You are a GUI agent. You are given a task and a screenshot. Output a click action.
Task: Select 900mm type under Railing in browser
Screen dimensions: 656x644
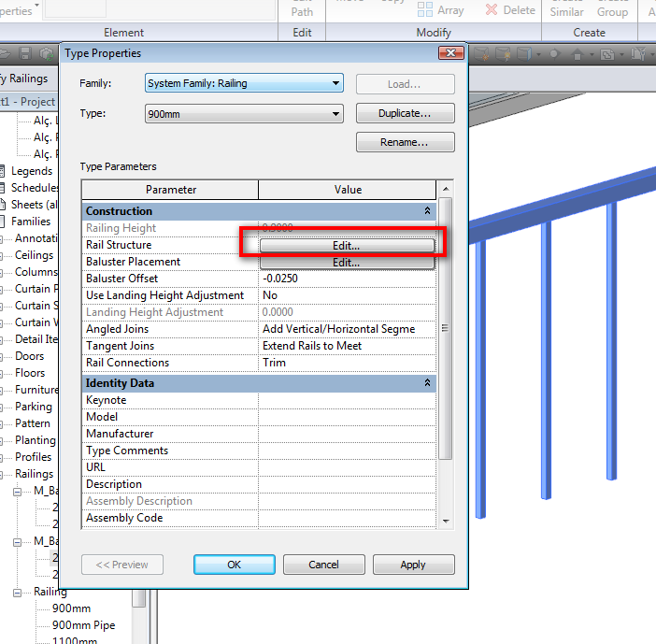[72, 608]
